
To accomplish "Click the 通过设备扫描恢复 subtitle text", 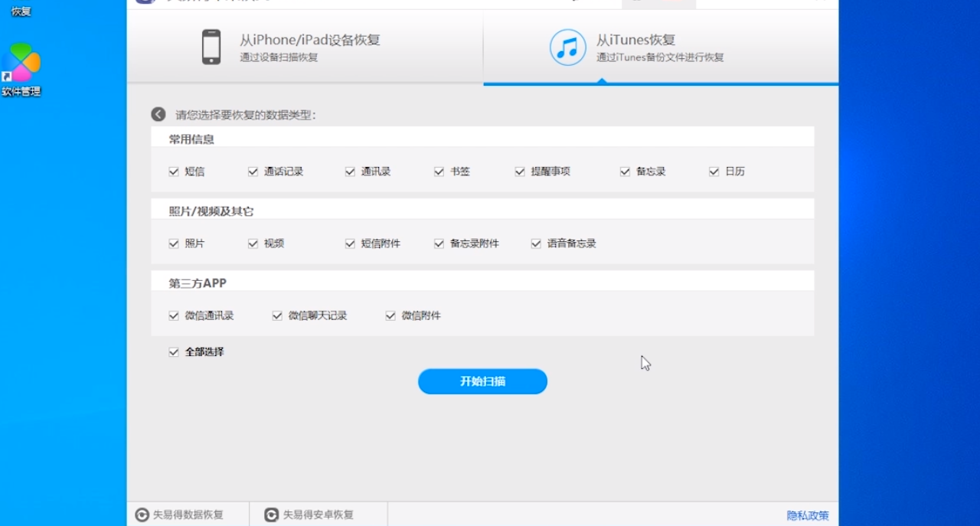I will tap(279, 57).
